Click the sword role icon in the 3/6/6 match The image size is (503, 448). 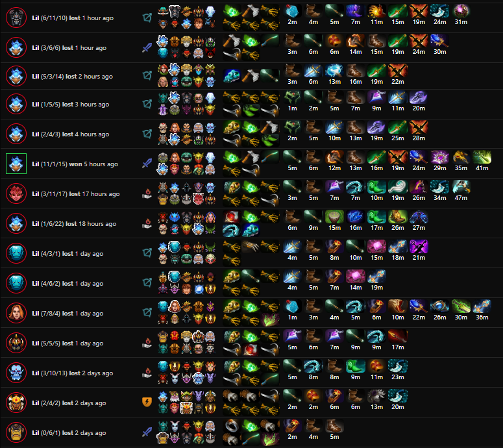coord(147,48)
